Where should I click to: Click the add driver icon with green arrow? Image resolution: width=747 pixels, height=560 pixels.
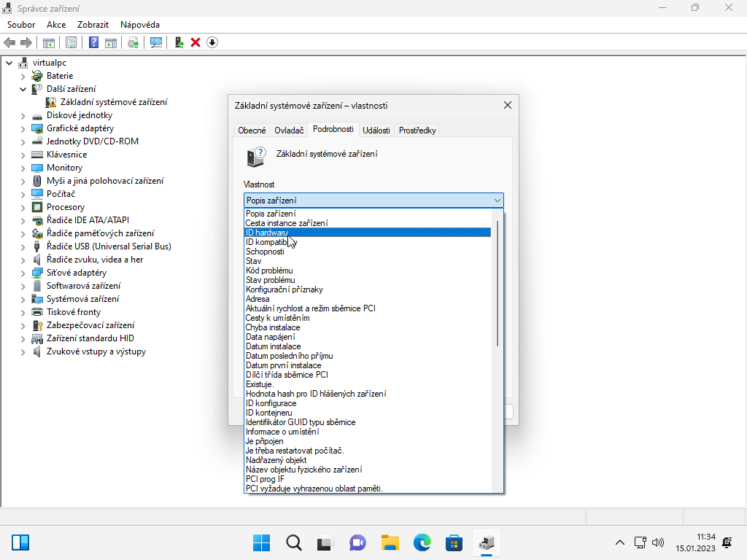coord(179,42)
